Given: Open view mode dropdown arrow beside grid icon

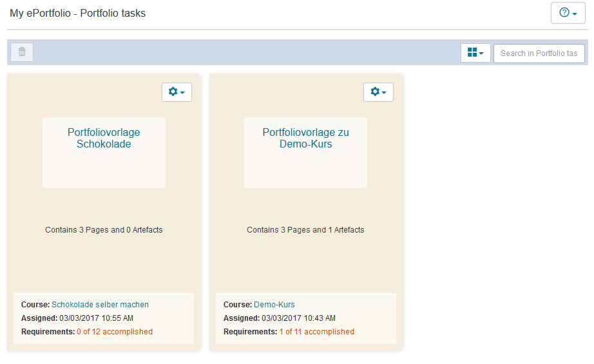Looking at the screenshot, I should pyautogui.click(x=481, y=53).
